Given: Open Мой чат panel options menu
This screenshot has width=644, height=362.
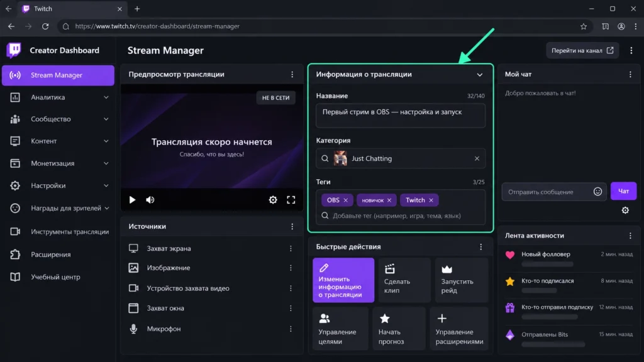Looking at the screenshot, I should (630, 74).
